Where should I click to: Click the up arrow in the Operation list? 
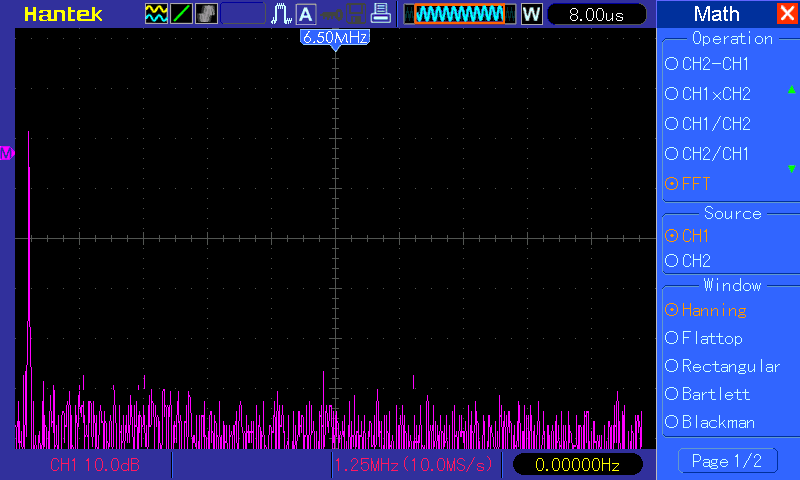[791, 90]
